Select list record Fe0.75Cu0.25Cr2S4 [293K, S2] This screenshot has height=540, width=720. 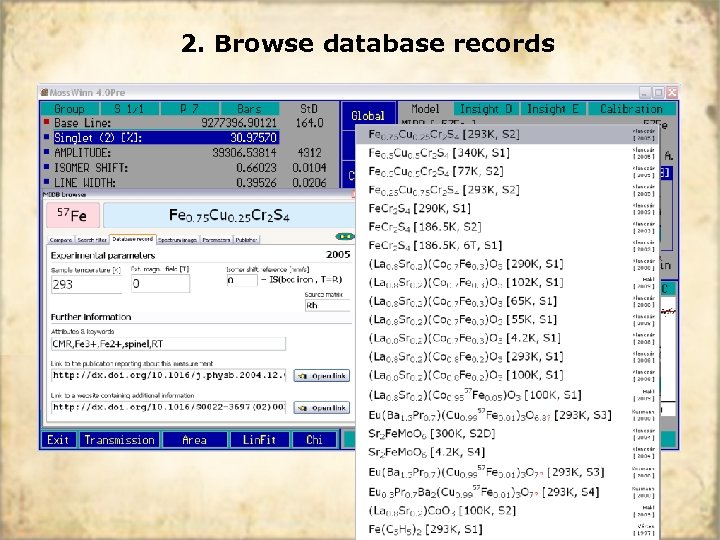(507, 135)
